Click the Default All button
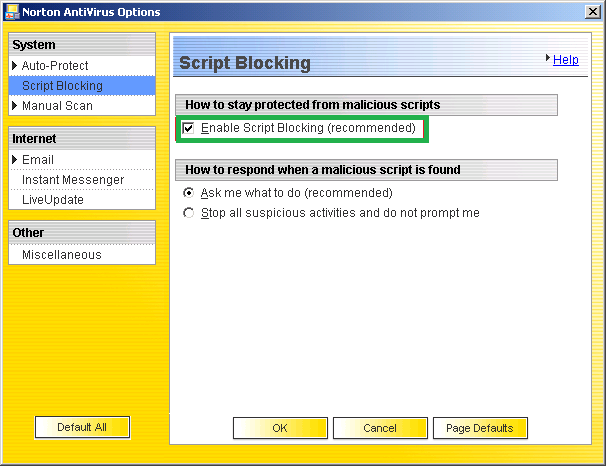The width and height of the screenshot is (606, 466). click(x=82, y=427)
